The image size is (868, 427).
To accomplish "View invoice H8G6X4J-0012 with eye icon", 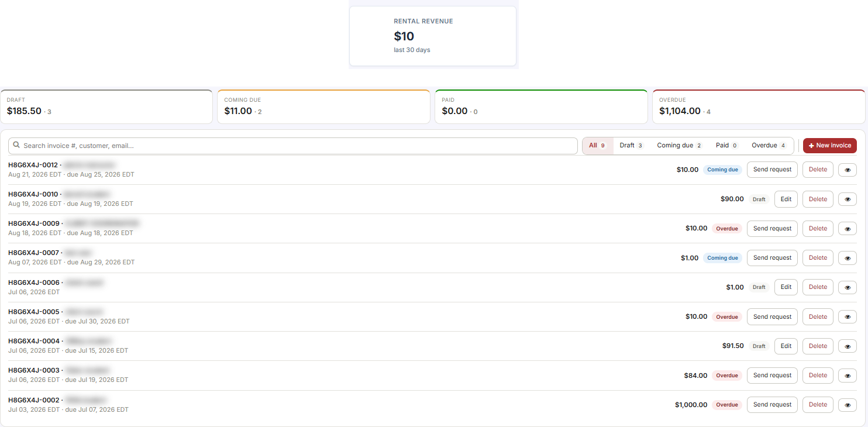I will (848, 170).
